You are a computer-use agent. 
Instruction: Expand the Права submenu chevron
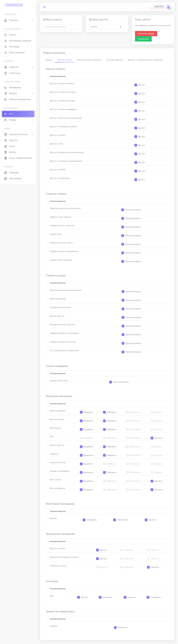pyautogui.click(x=32, y=120)
